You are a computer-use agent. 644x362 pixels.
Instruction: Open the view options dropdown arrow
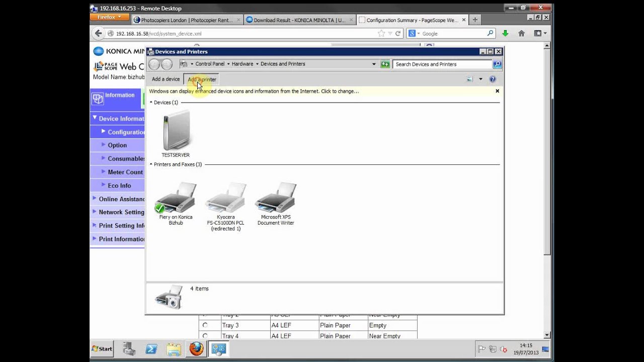(x=480, y=79)
